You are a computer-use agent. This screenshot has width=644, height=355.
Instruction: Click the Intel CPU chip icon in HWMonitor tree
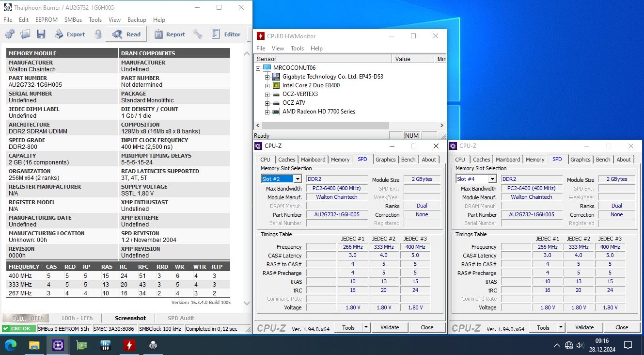pyautogui.click(x=276, y=85)
